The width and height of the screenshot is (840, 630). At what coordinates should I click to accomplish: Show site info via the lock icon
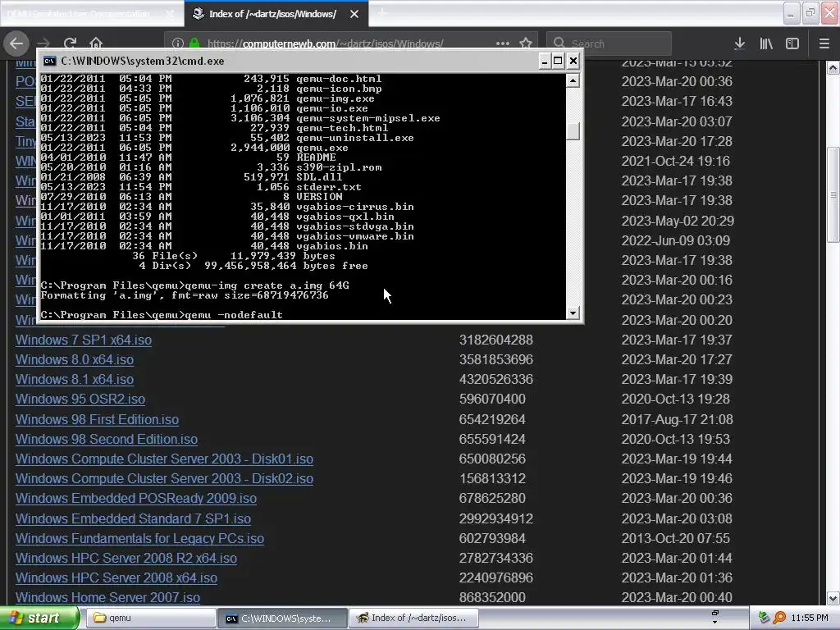coord(194,43)
